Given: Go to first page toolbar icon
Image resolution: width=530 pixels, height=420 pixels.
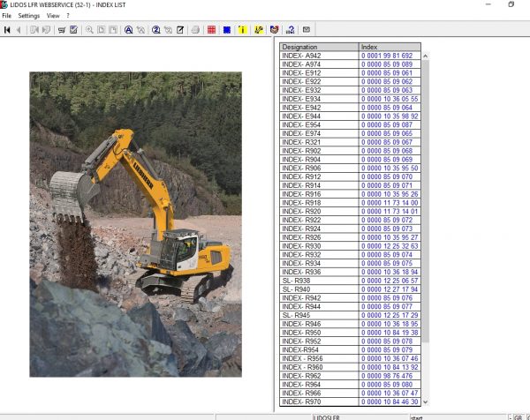Looking at the screenshot, I should coord(7,30).
